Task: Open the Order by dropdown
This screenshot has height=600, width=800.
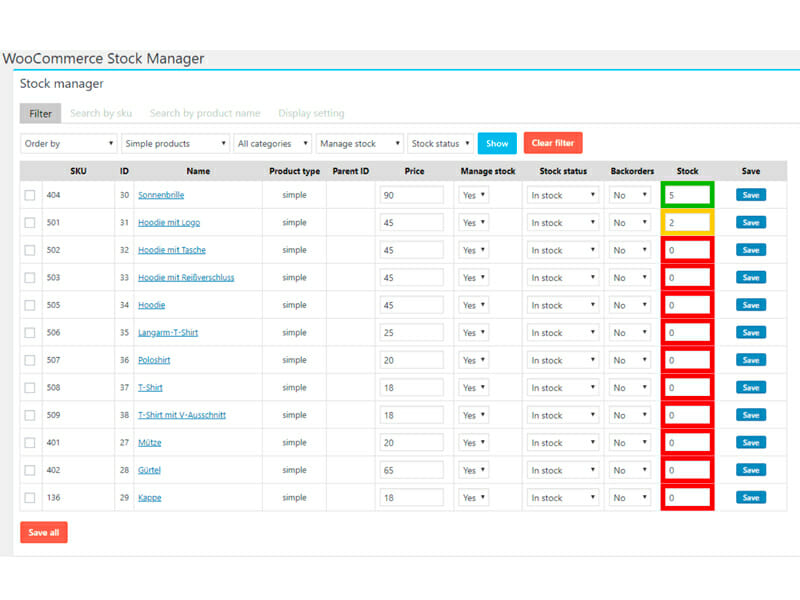Action: click(x=69, y=144)
